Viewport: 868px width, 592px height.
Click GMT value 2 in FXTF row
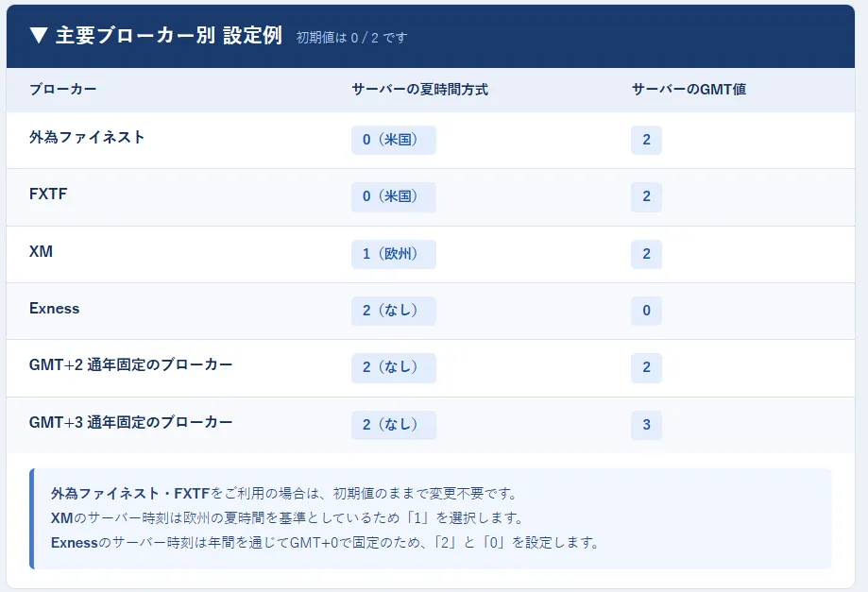pyautogui.click(x=647, y=197)
